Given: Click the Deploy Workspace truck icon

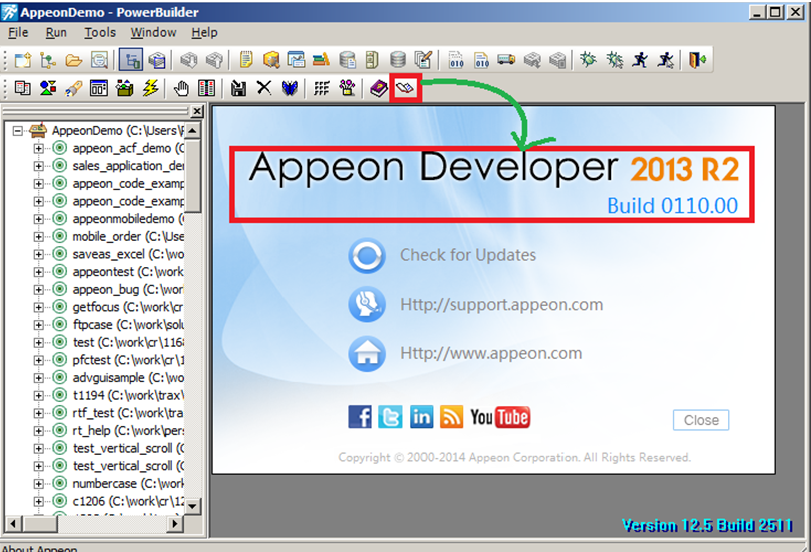Looking at the screenshot, I should pos(506,60).
